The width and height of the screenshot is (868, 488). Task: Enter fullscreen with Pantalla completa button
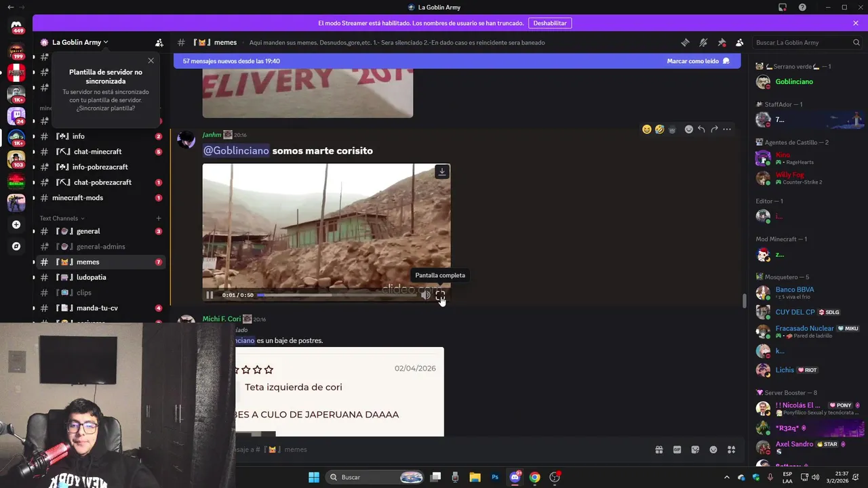(440, 295)
